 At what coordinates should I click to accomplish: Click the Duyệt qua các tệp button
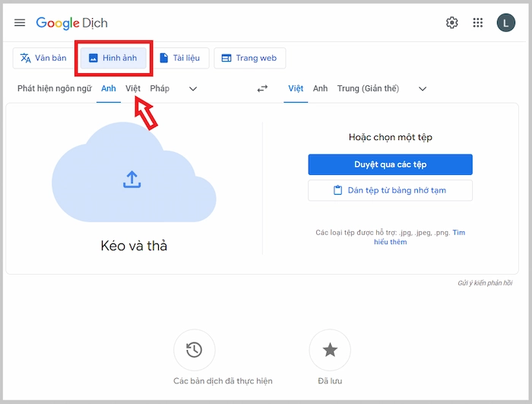(390, 164)
